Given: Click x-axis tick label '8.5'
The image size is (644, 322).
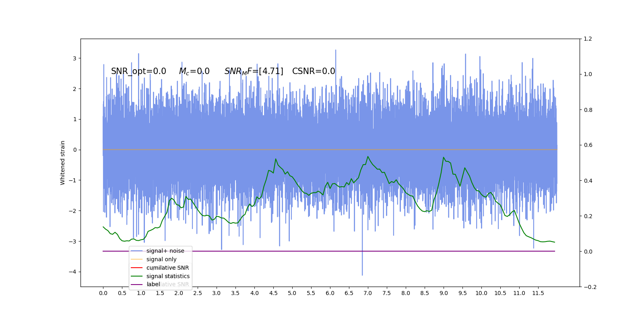Looking at the screenshot, I should click(425, 293).
